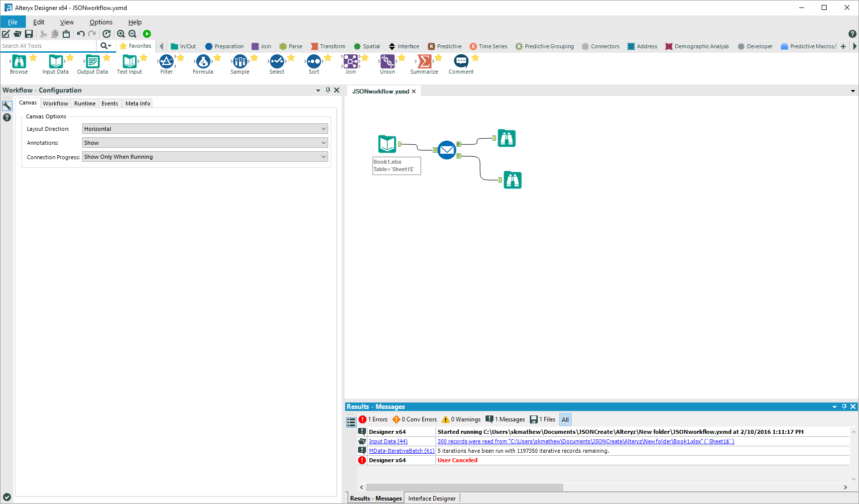Toggle the 0 Conv Errors filter

point(414,419)
